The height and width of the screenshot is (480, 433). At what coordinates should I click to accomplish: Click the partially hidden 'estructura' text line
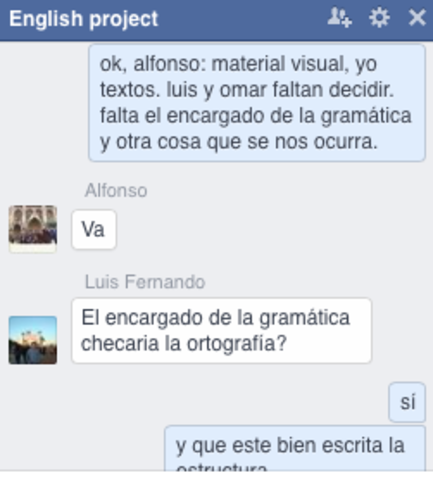click(x=222, y=466)
